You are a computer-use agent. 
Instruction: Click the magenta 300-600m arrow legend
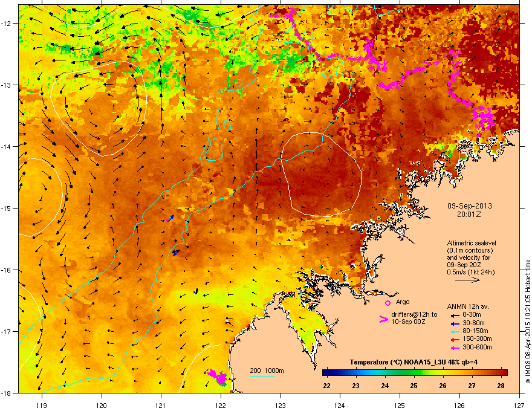pos(455,348)
